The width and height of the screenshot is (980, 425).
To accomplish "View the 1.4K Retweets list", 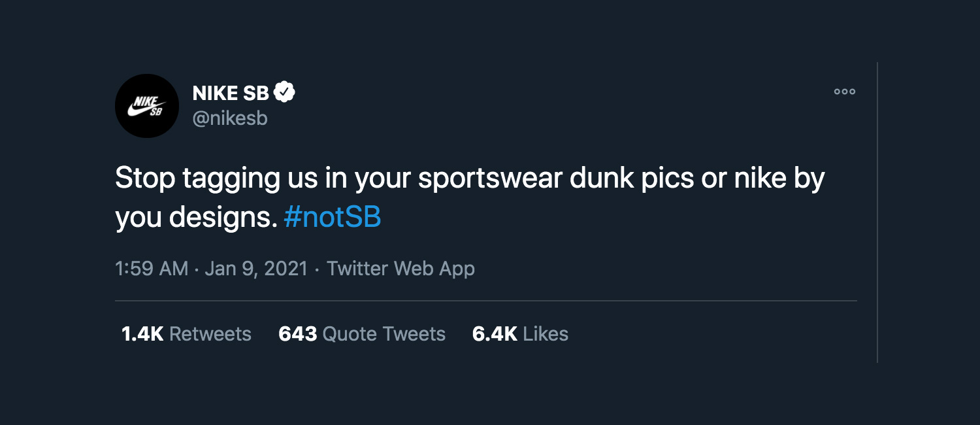I will (186, 333).
